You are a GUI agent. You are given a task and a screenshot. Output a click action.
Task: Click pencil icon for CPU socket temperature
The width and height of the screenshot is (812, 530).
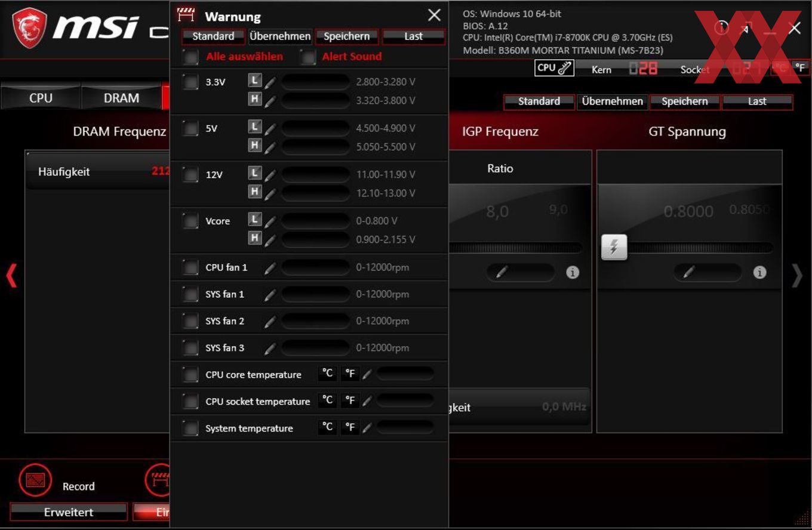[x=367, y=402]
